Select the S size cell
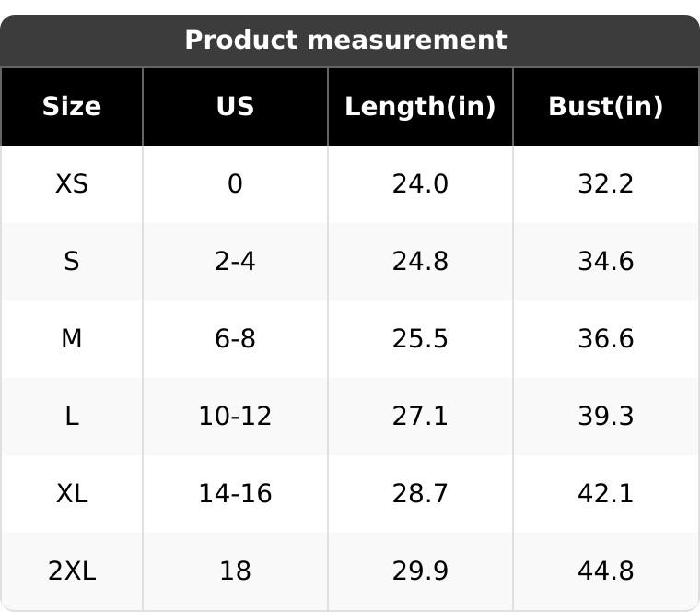 pos(72,262)
